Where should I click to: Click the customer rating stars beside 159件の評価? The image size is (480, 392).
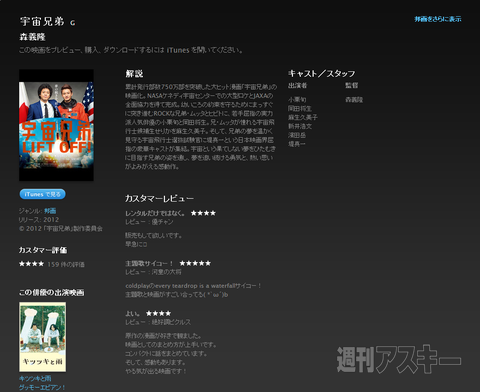pyautogui.click(x=31, y=264)
